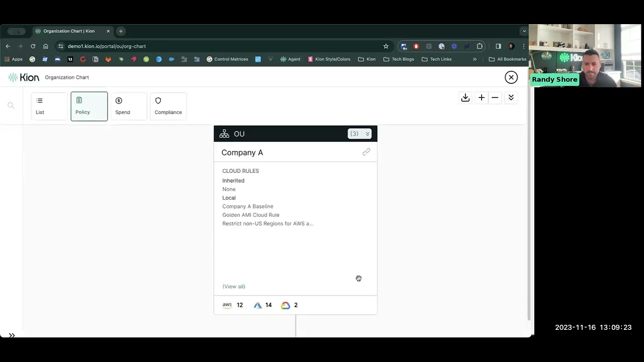Bookmark this page with the star icon
The image size is (644, 362).
point(386,46)
